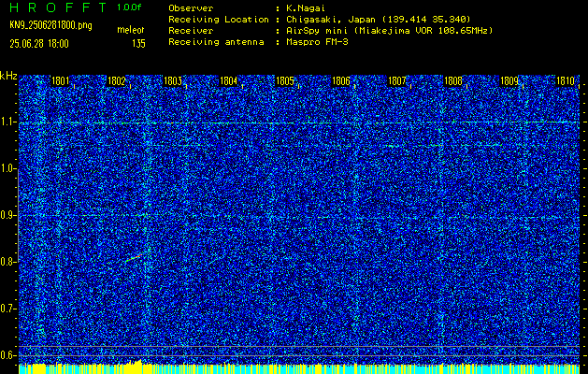Click the 0.9 frequency axis label

pos(8,215)
